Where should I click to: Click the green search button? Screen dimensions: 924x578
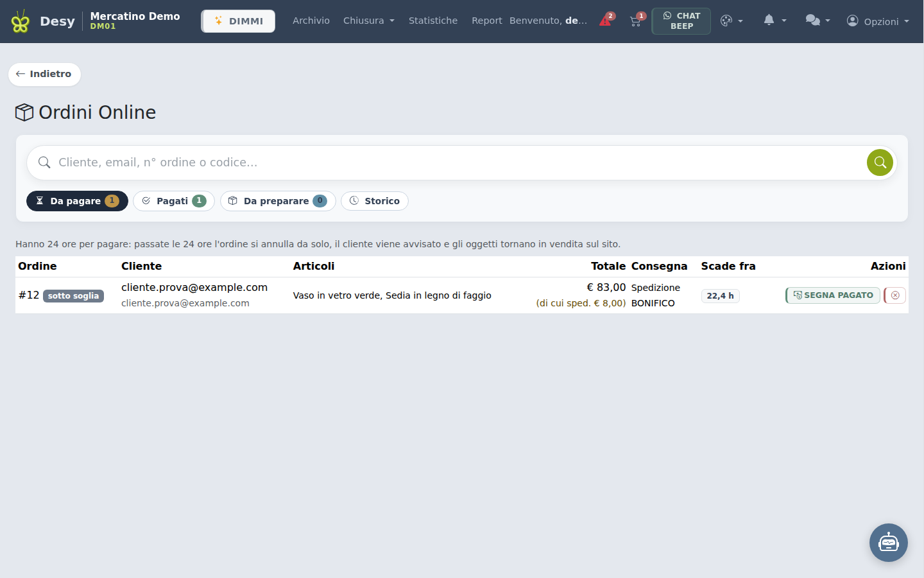[x=880, y=162]
